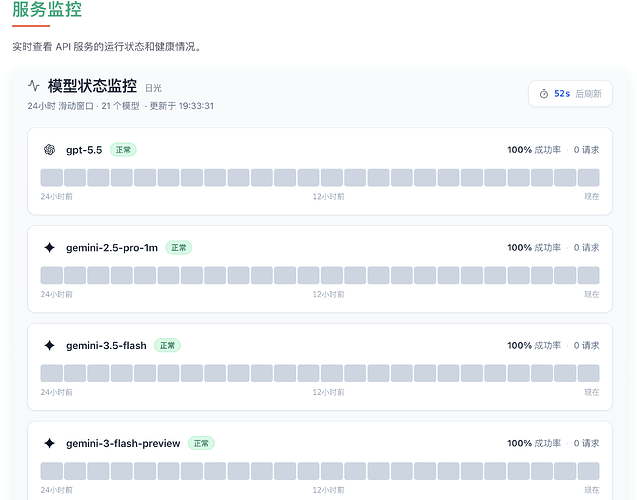
Task: Click the 模型状态监控 section title
Action: 92,86
